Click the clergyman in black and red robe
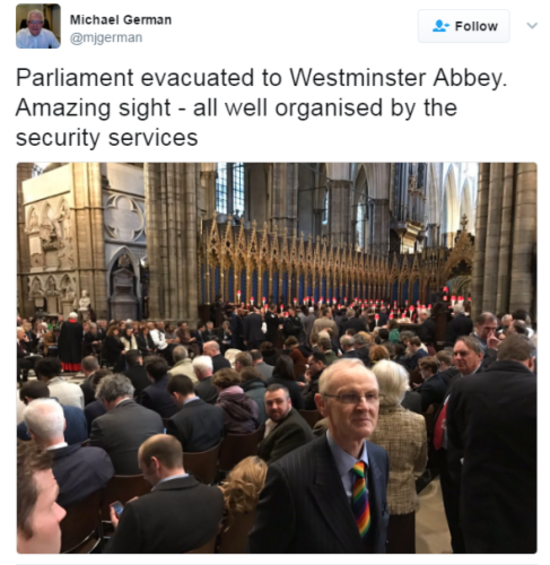The image size is (550, 565). (71, 342)
